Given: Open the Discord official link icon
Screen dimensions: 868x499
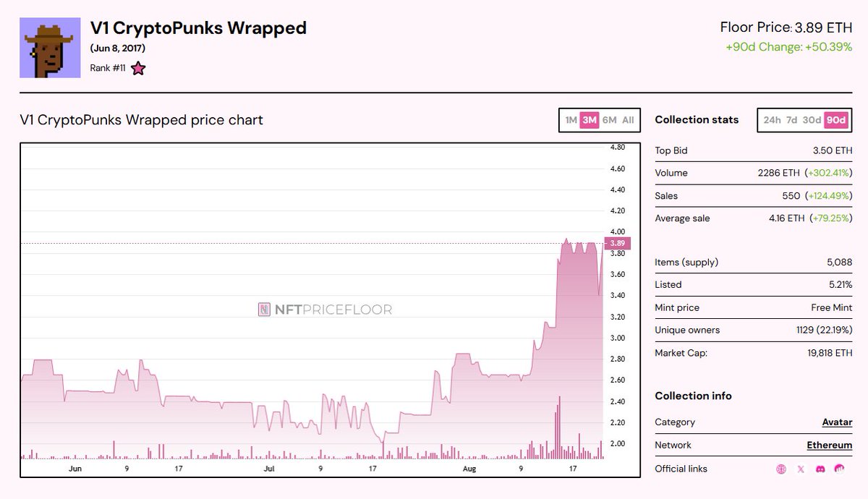Looking at the screenshot, I should pyautogui.click(x=820, y=469).
